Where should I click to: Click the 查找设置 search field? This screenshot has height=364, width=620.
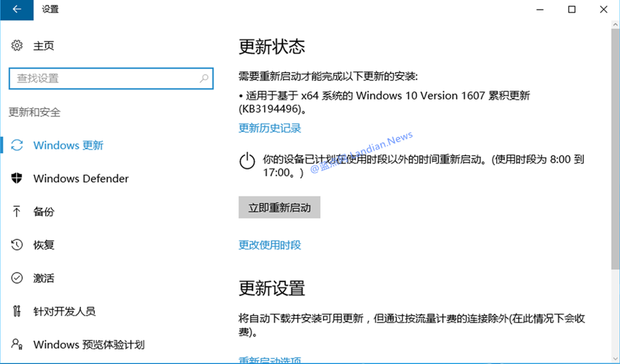point(111,78)
